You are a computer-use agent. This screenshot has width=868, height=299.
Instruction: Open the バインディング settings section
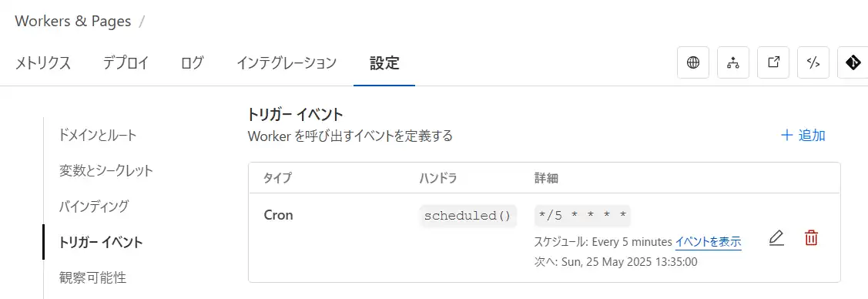coord(93,207)
